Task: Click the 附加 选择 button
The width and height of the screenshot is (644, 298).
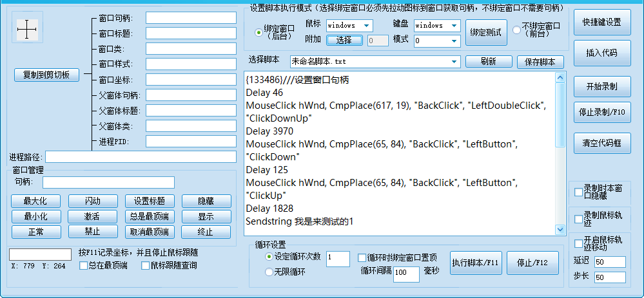Action: [x=344, y=40]
